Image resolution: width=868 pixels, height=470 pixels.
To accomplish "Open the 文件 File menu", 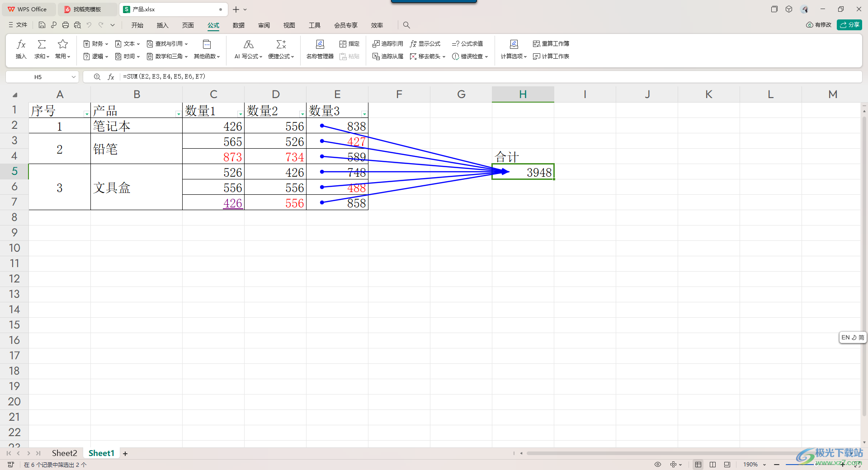I will pyautogui.click(x=18, y=25).
